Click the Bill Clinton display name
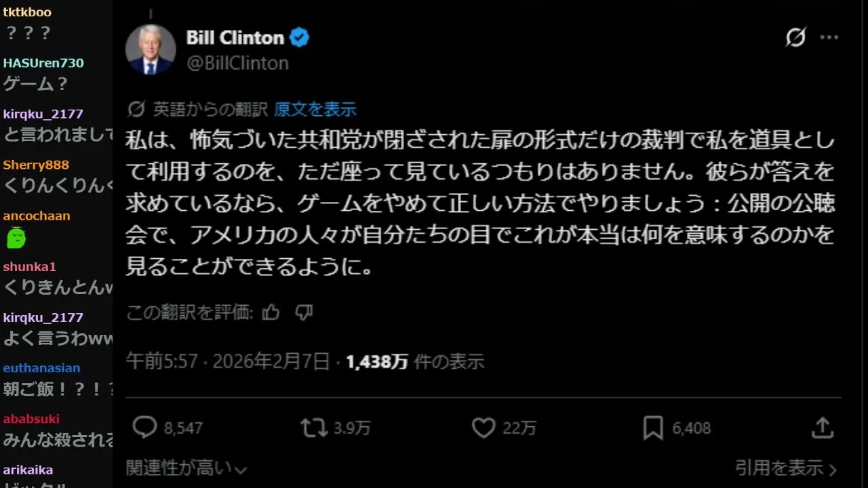868x488 pixels. [x=235, y=38]
